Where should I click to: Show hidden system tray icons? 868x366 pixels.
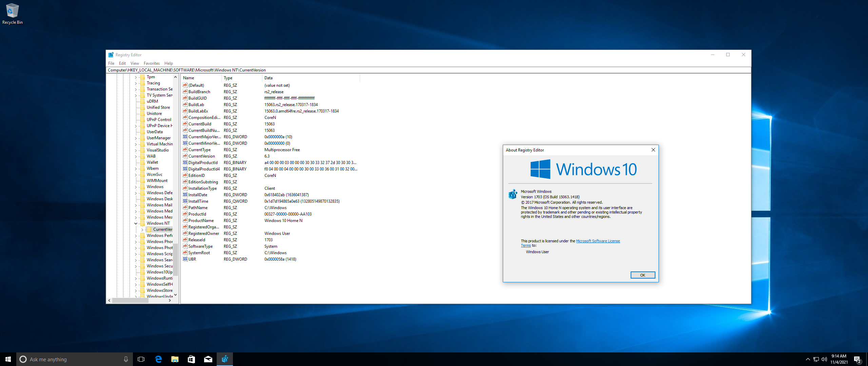tap(808, 359)
